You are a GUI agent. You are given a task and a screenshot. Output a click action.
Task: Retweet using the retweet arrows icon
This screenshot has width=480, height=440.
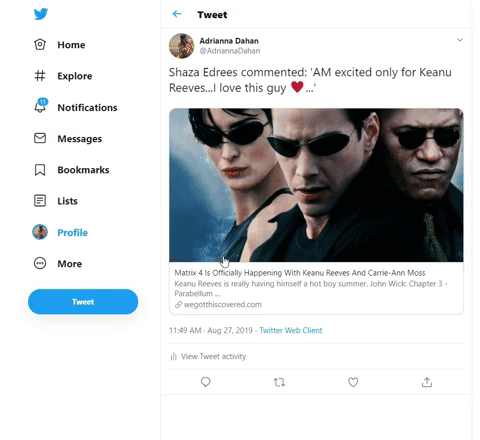point(279,382)
